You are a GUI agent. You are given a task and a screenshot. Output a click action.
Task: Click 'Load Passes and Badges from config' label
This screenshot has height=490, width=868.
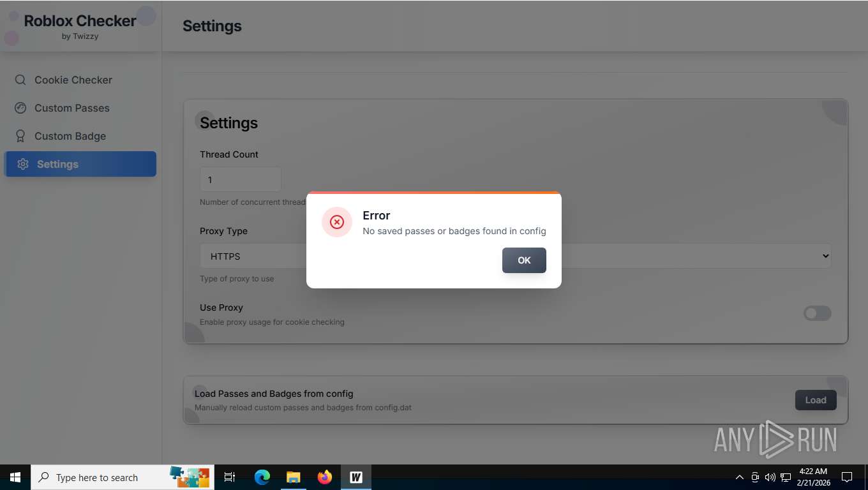(274, 394)
